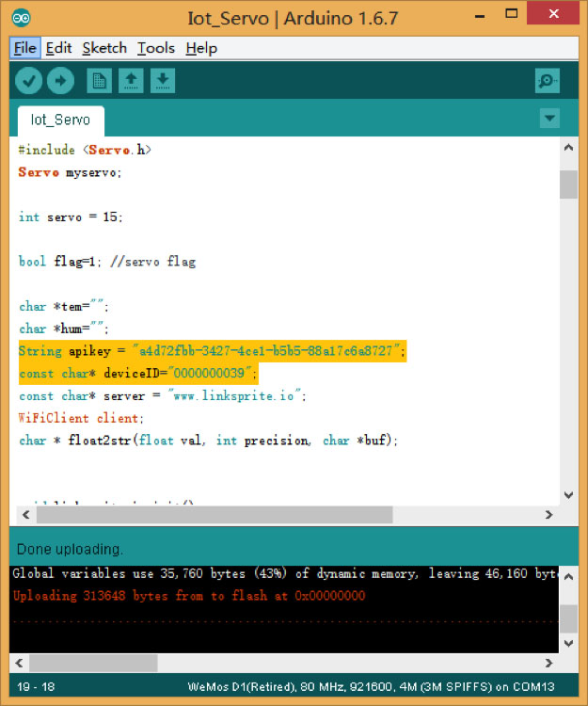
Task: Save the sketch with the Save icon
Action: 163,81
